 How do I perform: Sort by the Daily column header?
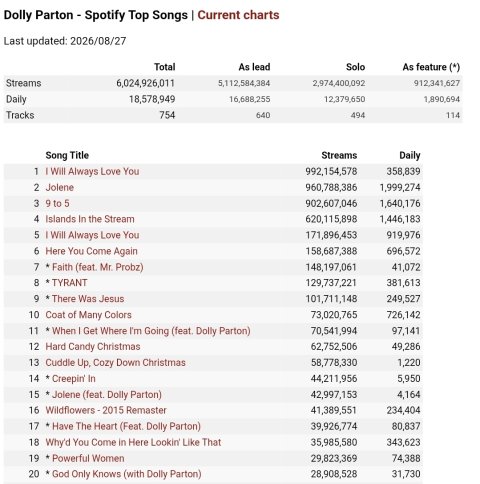(410, 155)
